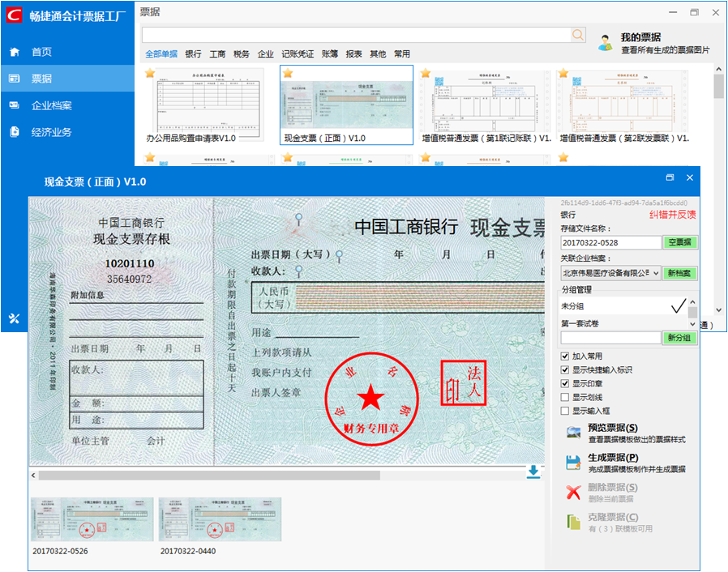728x572 pixels.
Task: Open the 关联企业档案 dropdown
Action: click(610, 273)
